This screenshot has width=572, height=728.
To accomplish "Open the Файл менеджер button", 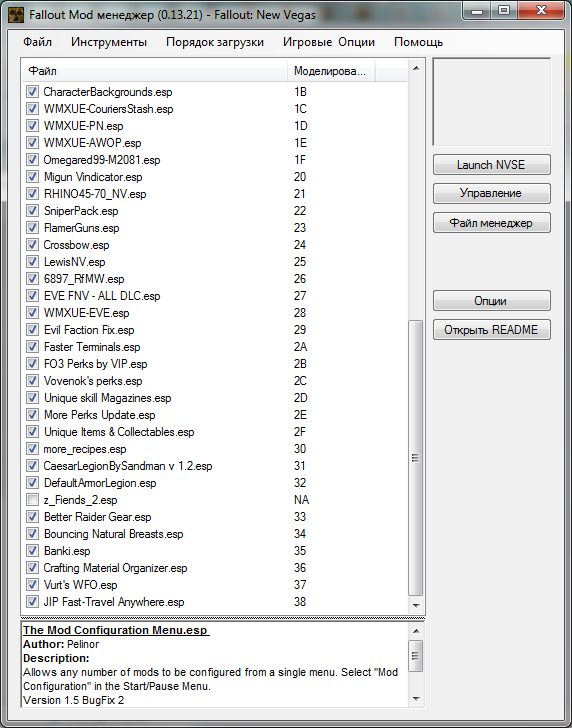I will [492, 223].
